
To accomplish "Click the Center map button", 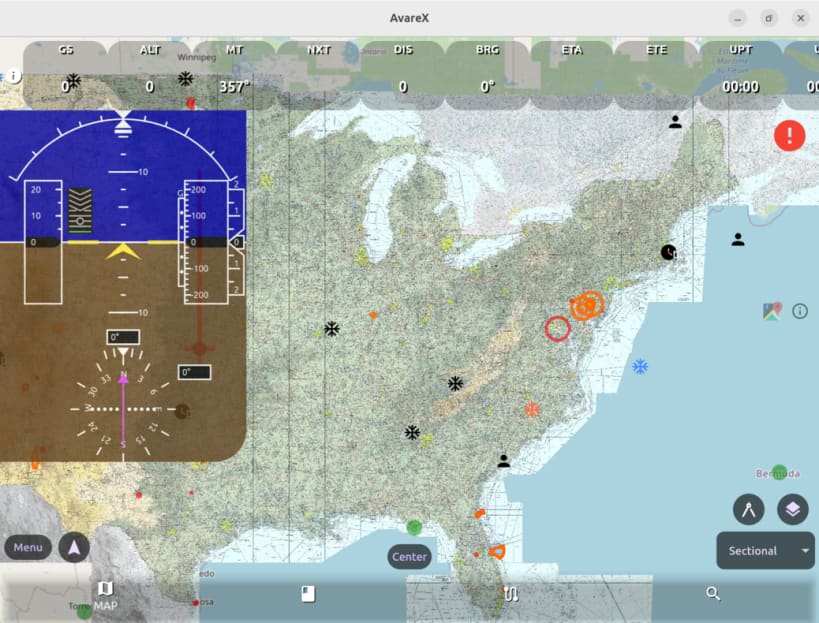I will point(409,557).
